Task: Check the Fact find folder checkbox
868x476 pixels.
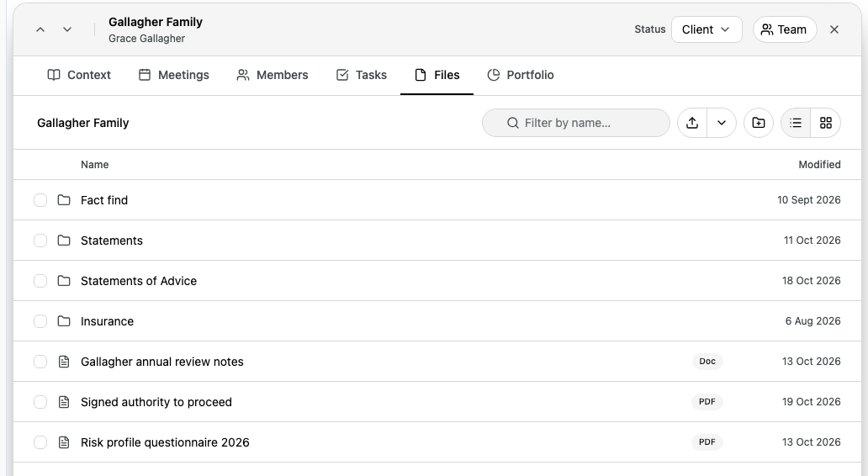Action: (40, 200)
